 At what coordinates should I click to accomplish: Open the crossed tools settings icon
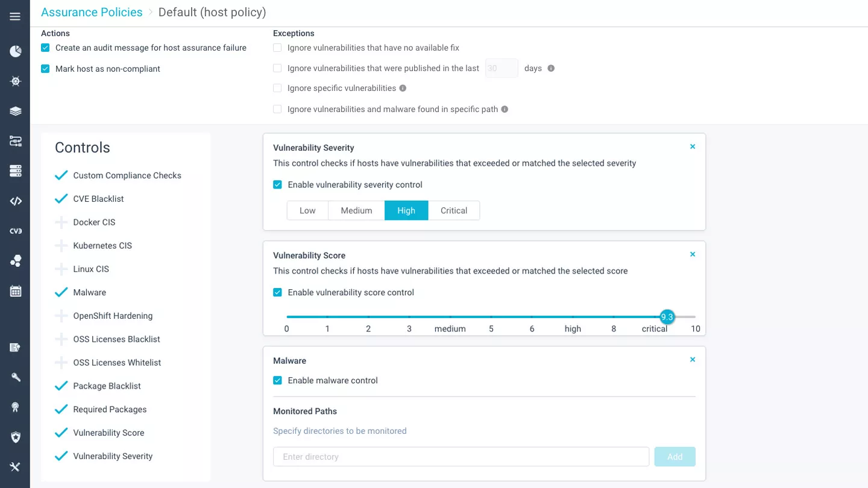(16, 467)
